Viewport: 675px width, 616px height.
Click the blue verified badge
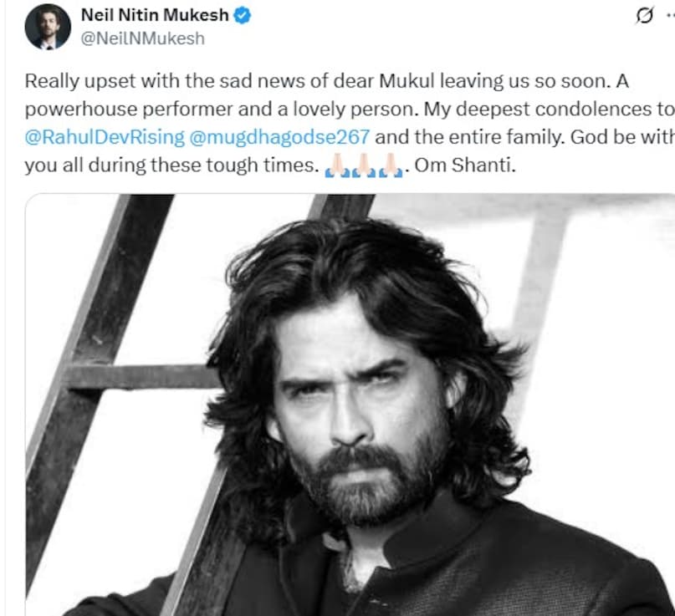tap(242, 16)
